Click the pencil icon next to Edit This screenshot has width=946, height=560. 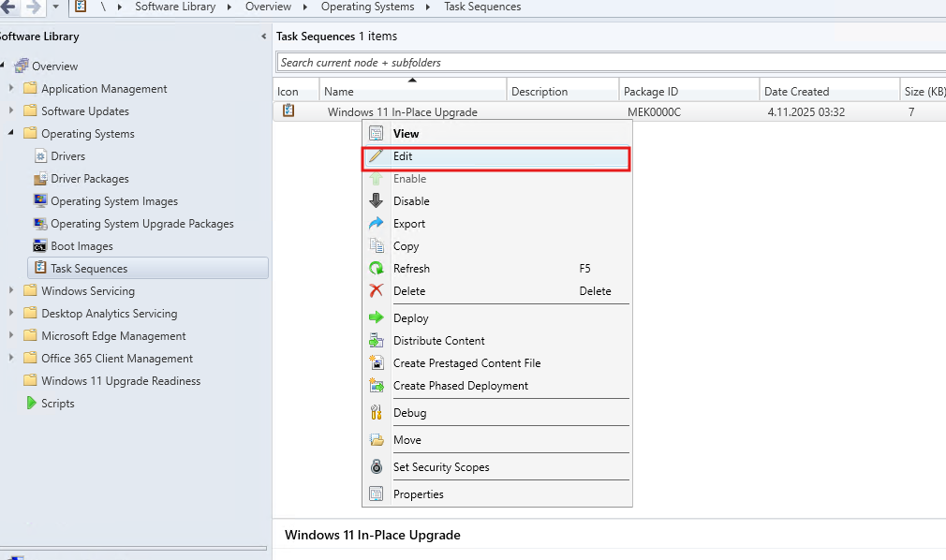(377, 156)
